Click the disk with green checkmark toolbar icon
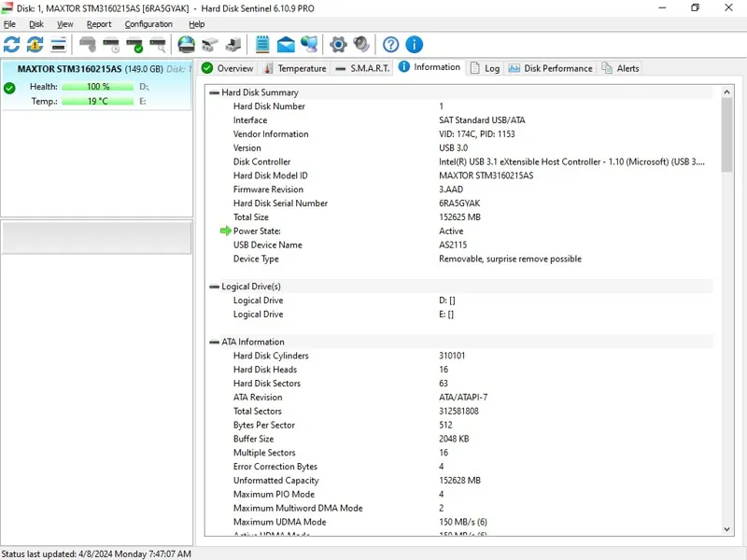747x560 pixels. point(134,45)
